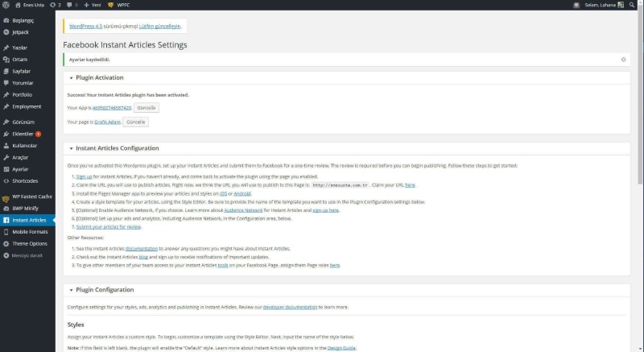Click the Ayarlar settings icon
This screenshot has width=644, height=352.
pyautogui.click(x=6, y=169)
